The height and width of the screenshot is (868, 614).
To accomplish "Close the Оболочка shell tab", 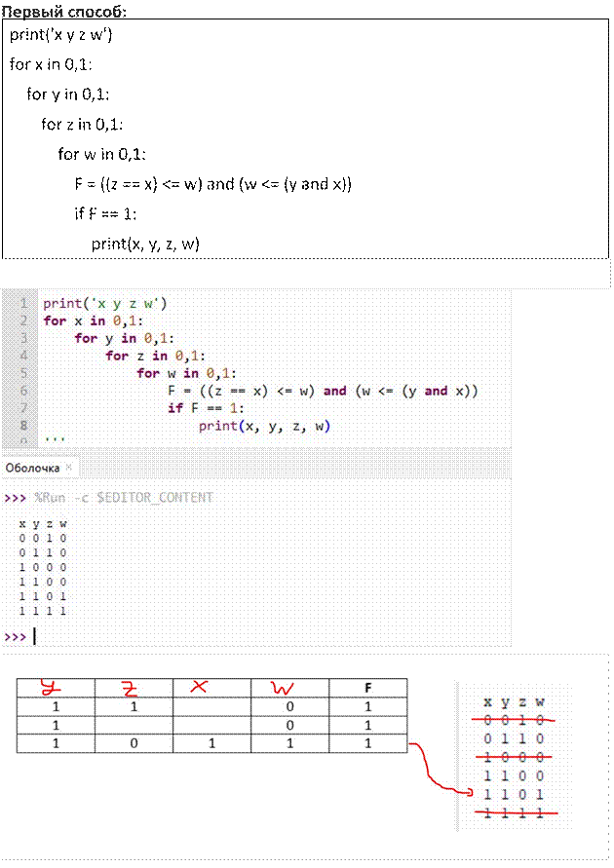I will pyautogui.click(x=70, y=468).
